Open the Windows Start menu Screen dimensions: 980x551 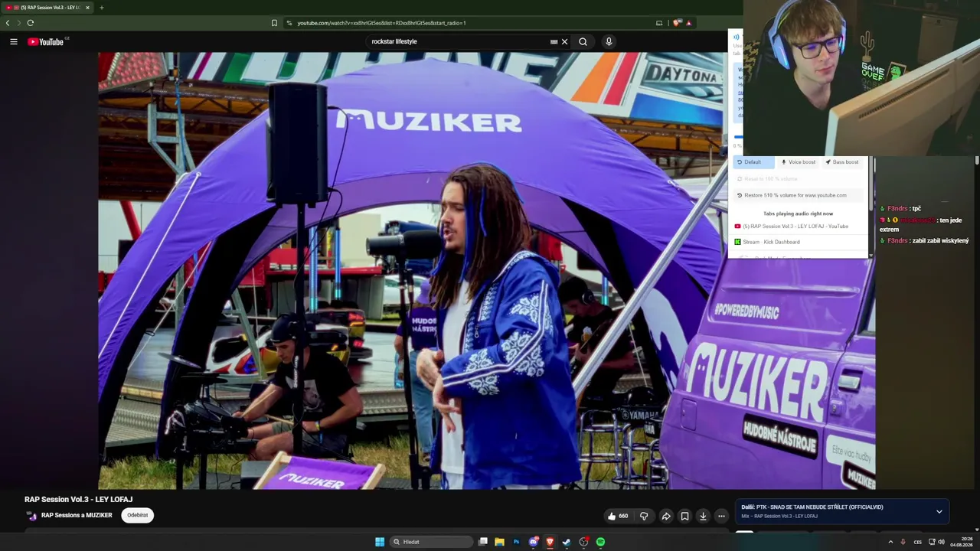[x=380, y=542]
